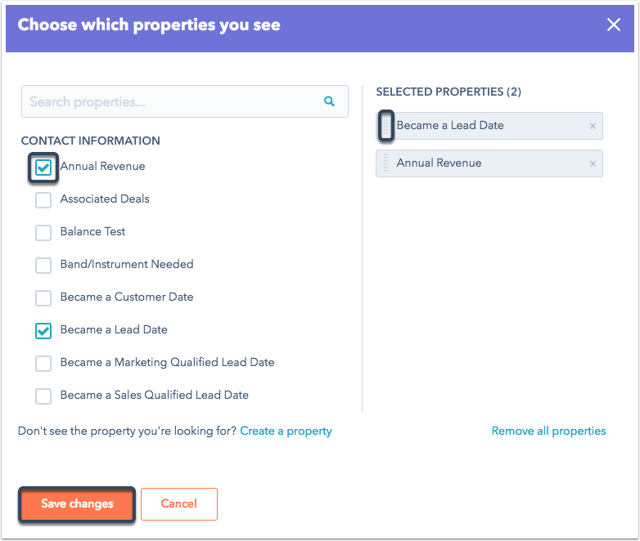Select Became a Customer Date checkbox
This screenshot has width=640, height=541.
pos(43,298)
